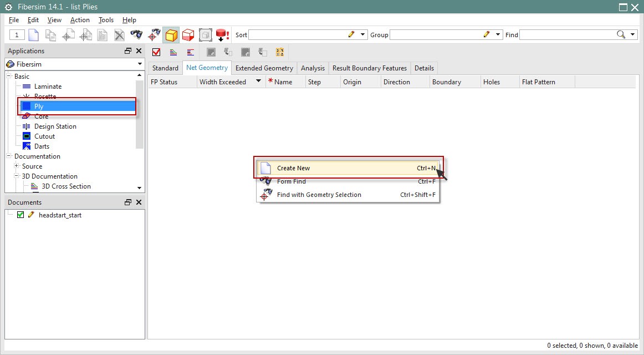This screenshot has width=644, height=355.
Task: Open the Group dropdown
Action: point(497,34)
